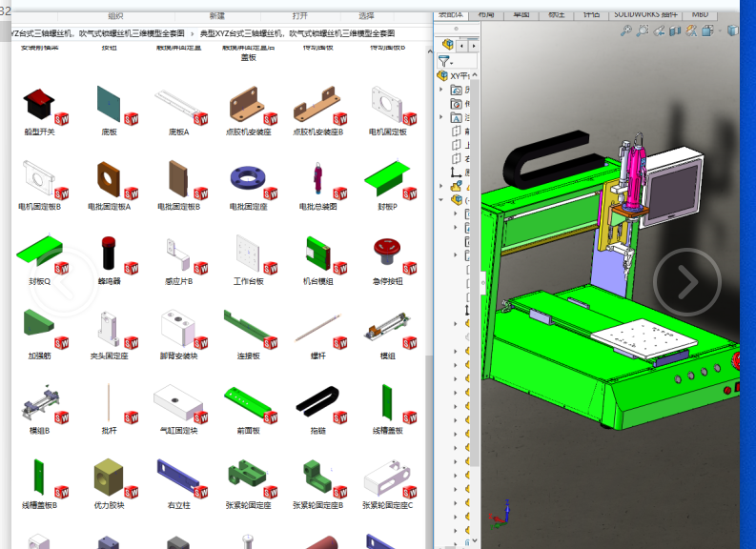Open View Orientation cube icon
Image resolution: width=756 pixels, height=549 pixels.
pos(707,30)
